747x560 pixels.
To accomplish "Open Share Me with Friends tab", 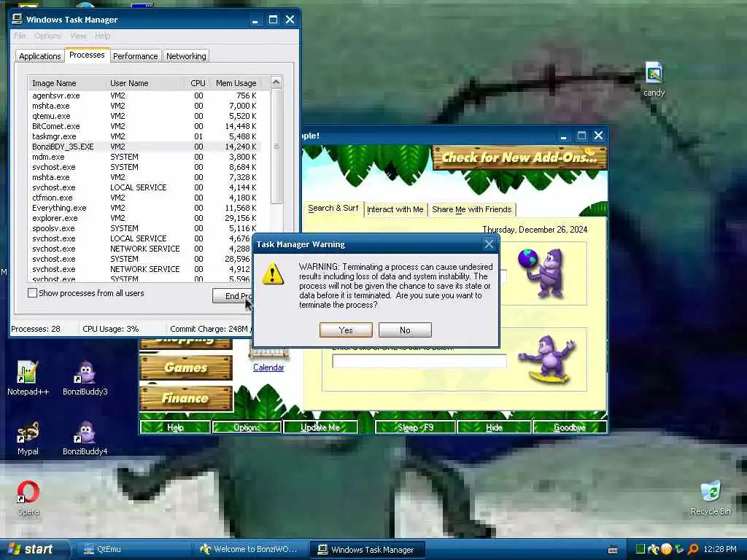I will [x=472, y=209].
